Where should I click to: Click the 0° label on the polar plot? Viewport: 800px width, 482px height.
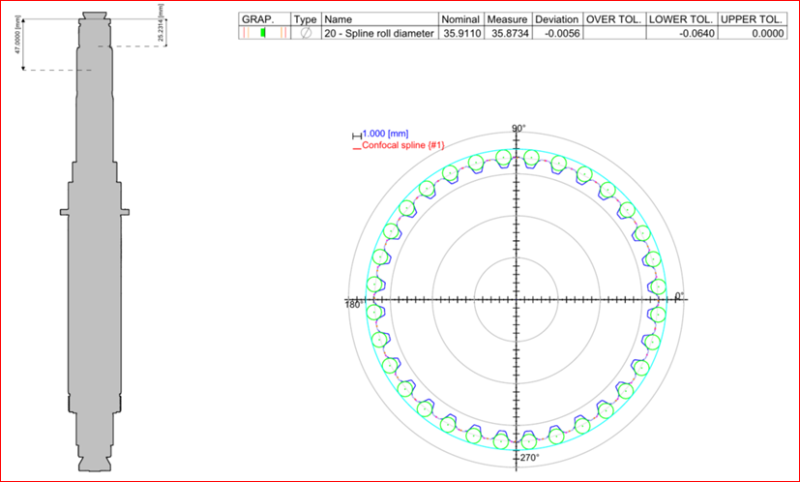coord(679,295)
